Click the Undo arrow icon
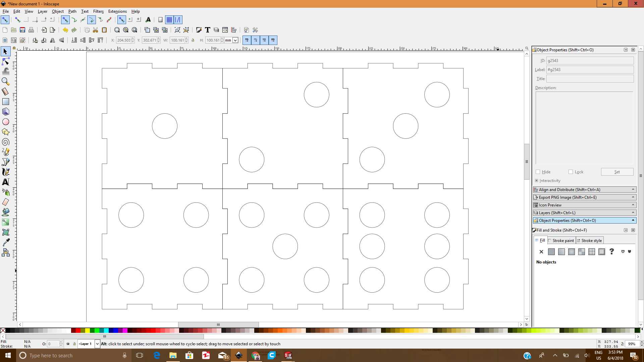Viewport: 644px width, 362px height. pyautogui.click(x=65, y=30)
